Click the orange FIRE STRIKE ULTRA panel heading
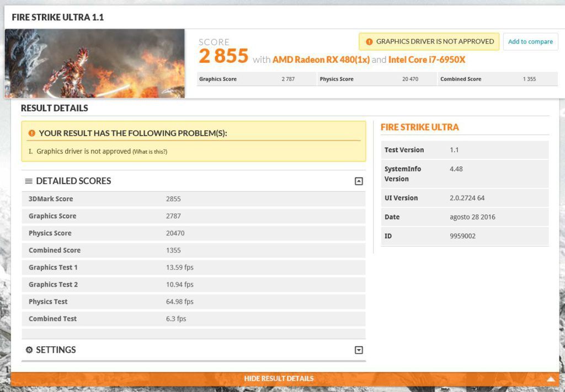The height and width of the screenshot is (392, 565). click(420, 127)
